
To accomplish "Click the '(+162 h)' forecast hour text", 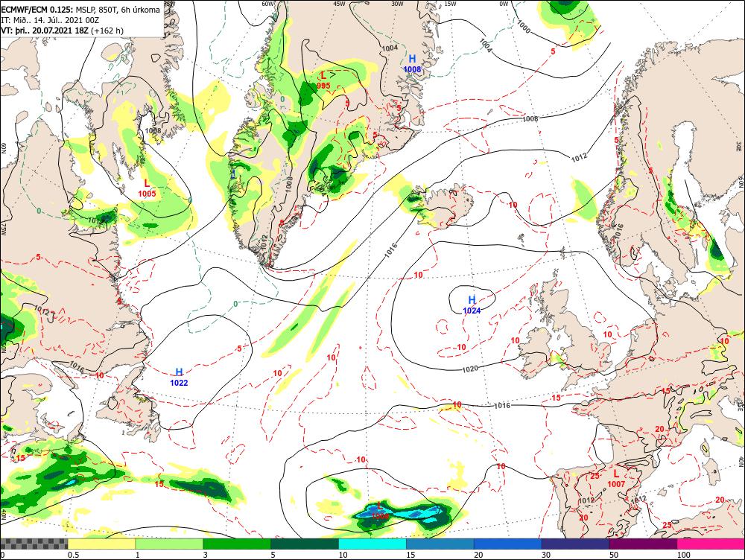I will [107, 31].
